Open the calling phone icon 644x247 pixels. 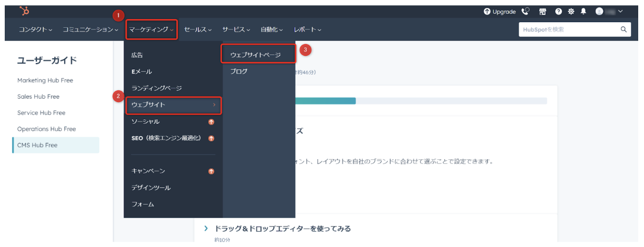click(525, 12)
